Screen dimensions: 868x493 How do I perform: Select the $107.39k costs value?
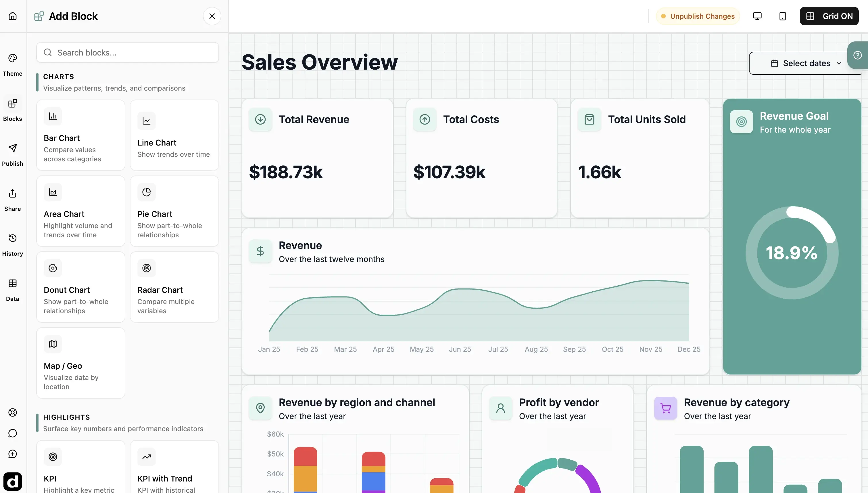tap(449, 172)
